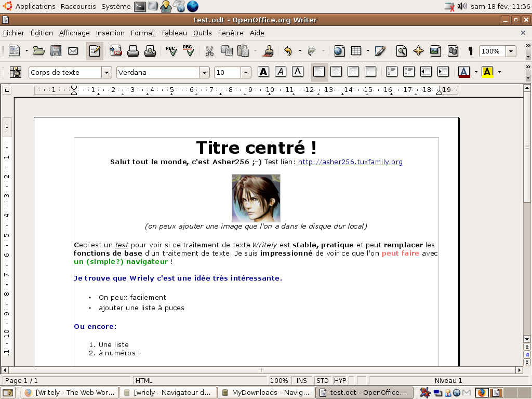Toggle Underline formatting
Viewport: 532px width, 399px height.
(x=298, y=72)
